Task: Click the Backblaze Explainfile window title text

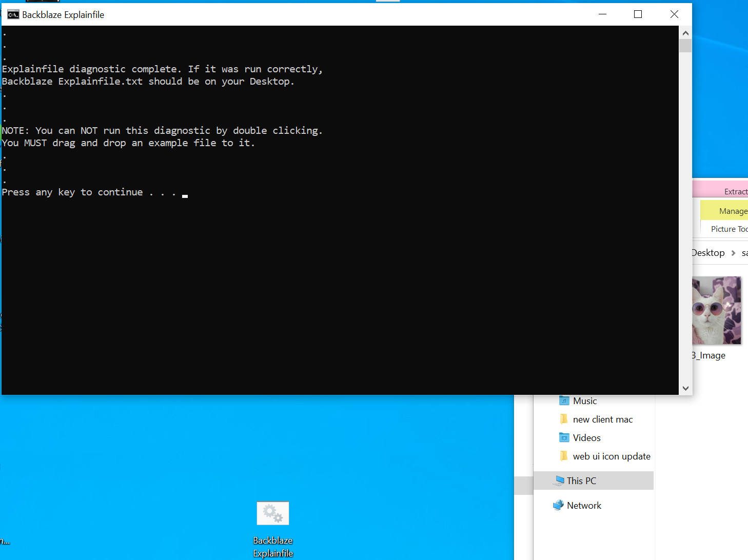Action: click(63, 15)
